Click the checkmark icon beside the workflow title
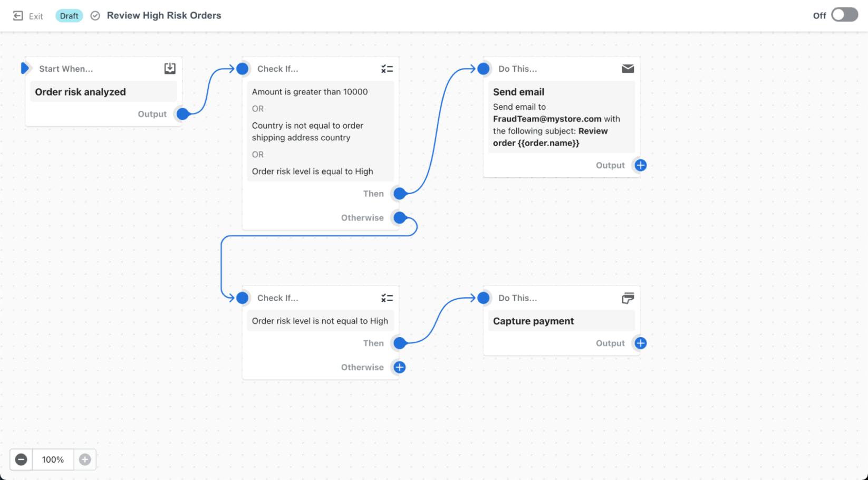Viewport: 868px width, 480px height. [95, 15]
